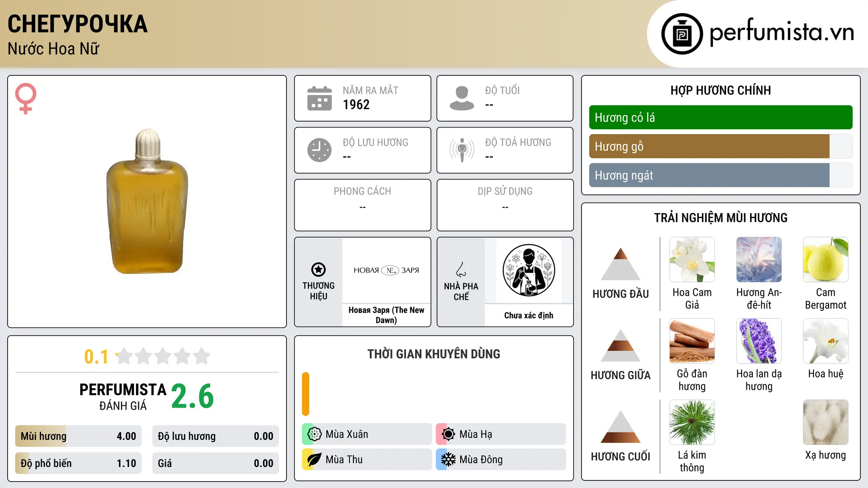Click the Mùa Hạ label text
The image size is (868, 488).
pyautogui.click(x=476, y=434)
